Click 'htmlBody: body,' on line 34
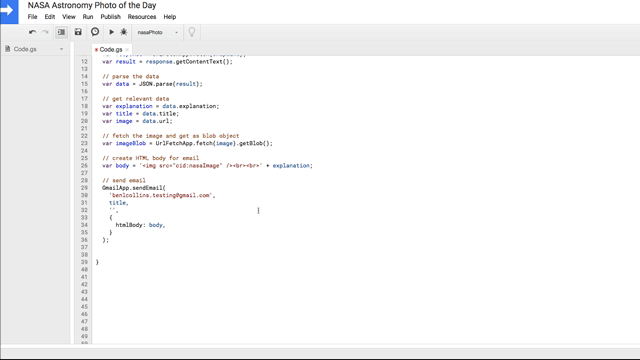 pos(140,225)
